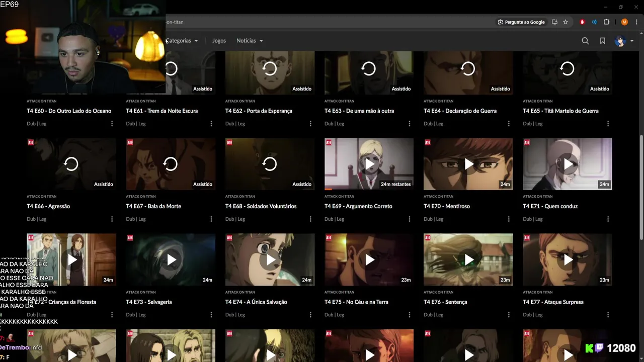The height and width of the screenshot is (362, 644).
Task: Play episode E77 Ataque Surpresa
Action: pyautogui.click(x=567, y=259)
